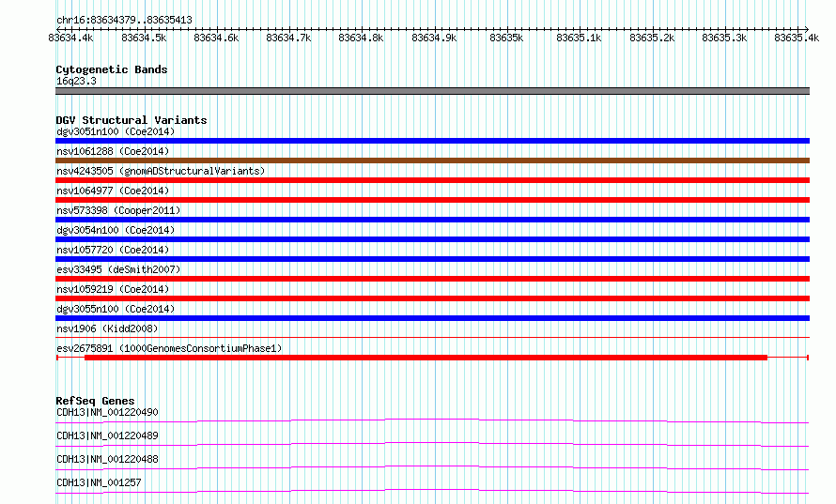This screenshot has width=836, height=504.
Task: Open the dgv3051n100 (Coe2014) variant label
Action: (x=116, y=131)
